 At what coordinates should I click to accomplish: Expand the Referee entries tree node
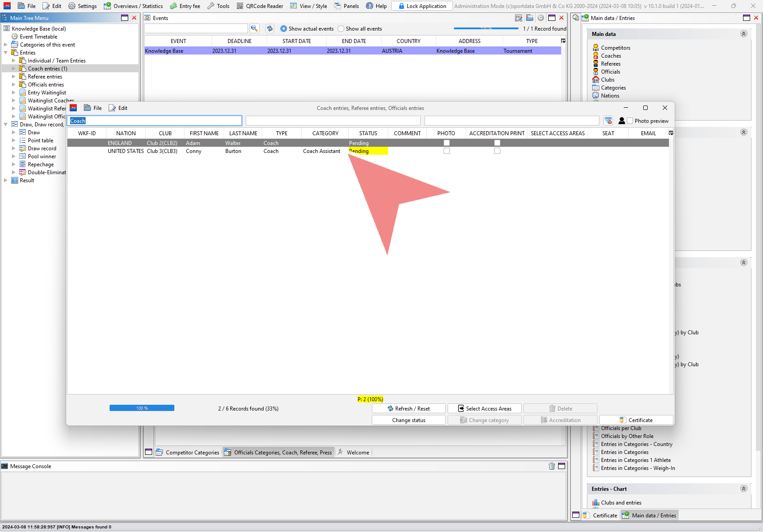[x=14, y=77]
